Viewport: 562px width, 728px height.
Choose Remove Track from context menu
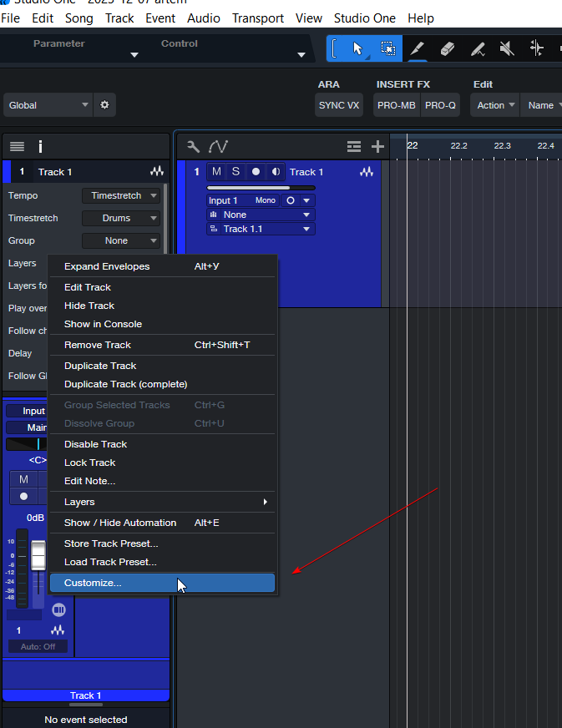(162, 345)
